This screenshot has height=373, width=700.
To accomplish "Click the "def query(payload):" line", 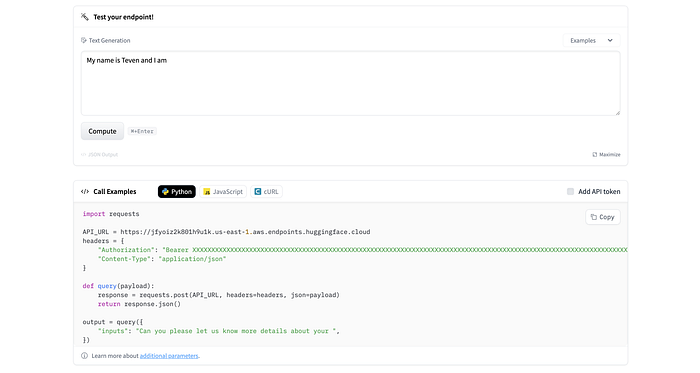I will click(x=118, y=286).
